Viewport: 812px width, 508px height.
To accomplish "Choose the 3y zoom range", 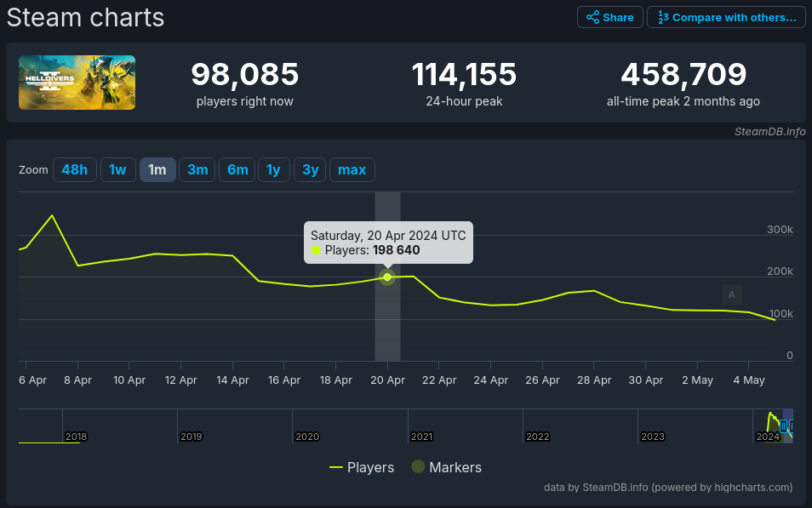I will click(310, 170).
